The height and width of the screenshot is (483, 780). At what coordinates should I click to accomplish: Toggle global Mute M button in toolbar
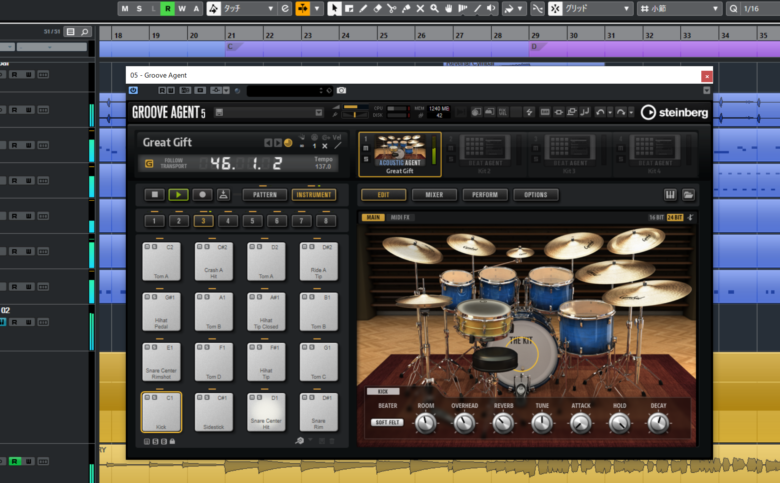125,8
